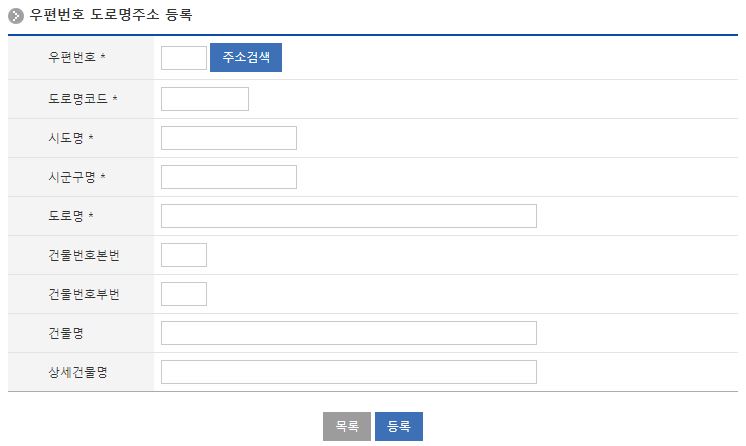Select the 건물번호본번 input box
Screen dimensions: 746x446
(183, 255)
